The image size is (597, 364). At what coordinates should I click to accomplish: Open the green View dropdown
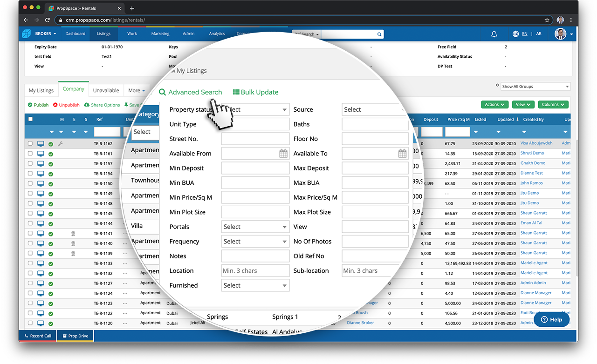pyautogui.click(x=523, y=105)
